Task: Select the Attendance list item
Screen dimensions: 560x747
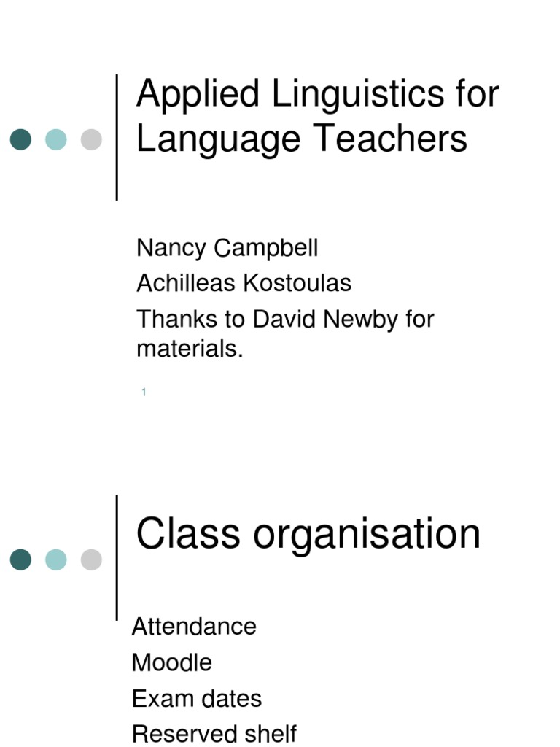Action: click(194, 627)
